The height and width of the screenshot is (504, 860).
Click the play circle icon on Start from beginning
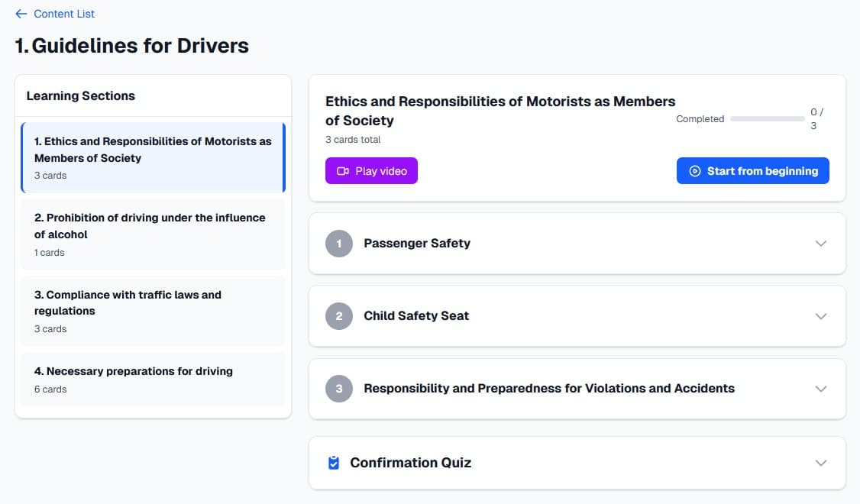pyautogui.click(x=694, y=171)
